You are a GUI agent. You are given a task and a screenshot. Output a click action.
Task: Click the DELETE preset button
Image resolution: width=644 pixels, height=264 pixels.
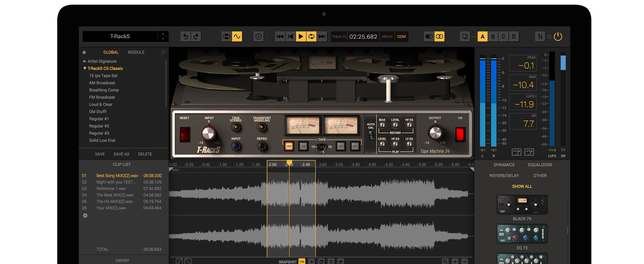click(x=145, y=154)
